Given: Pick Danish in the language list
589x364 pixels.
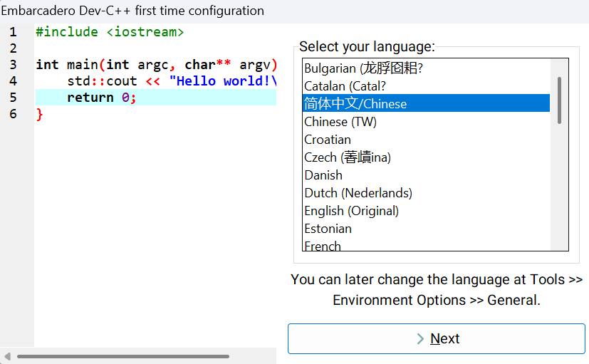Looking at the screenshot, I should (426, 175).
